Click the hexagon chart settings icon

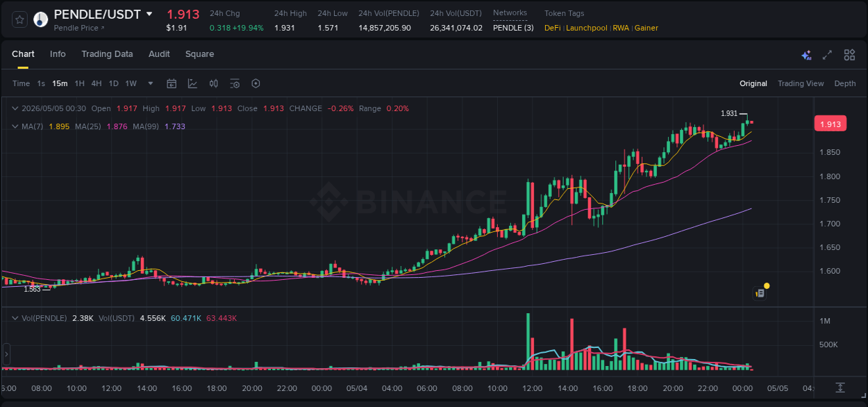(256, 83)
